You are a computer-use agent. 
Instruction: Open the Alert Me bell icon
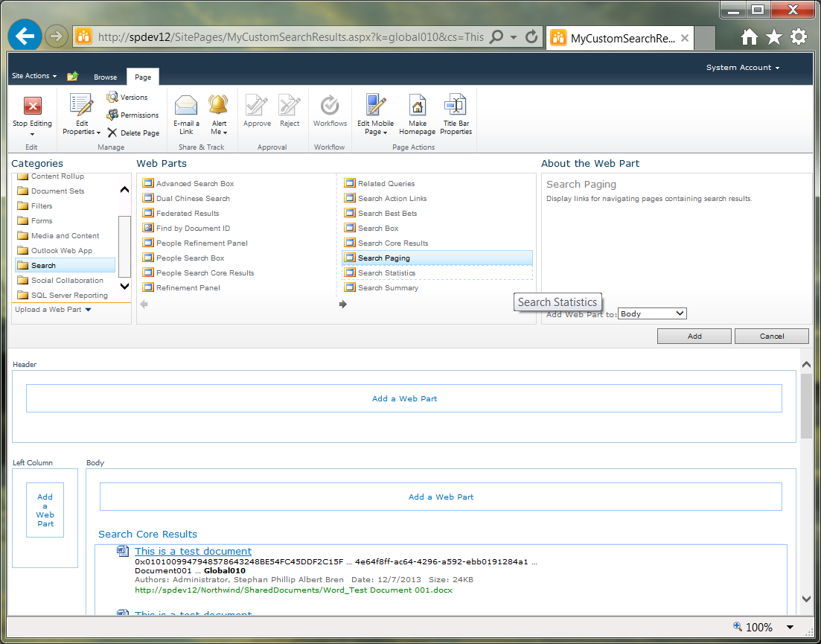219,105
